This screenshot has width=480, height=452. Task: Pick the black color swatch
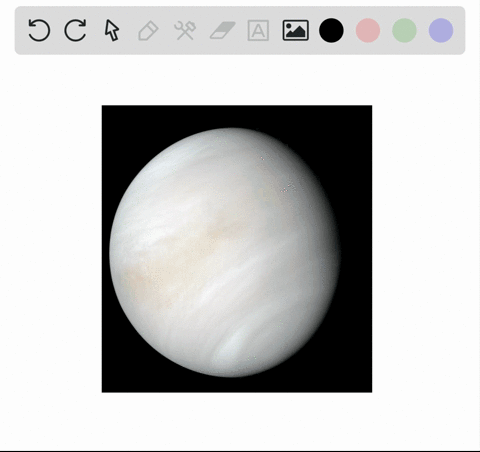point(331,30)
